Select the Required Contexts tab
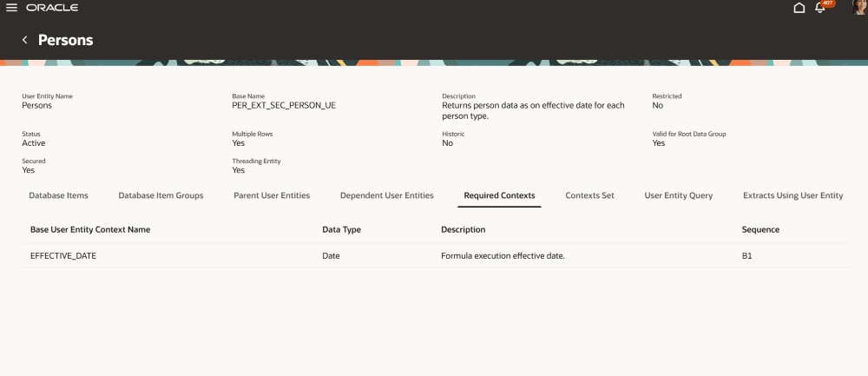This screenshot has width=868, height=376. 499,195
